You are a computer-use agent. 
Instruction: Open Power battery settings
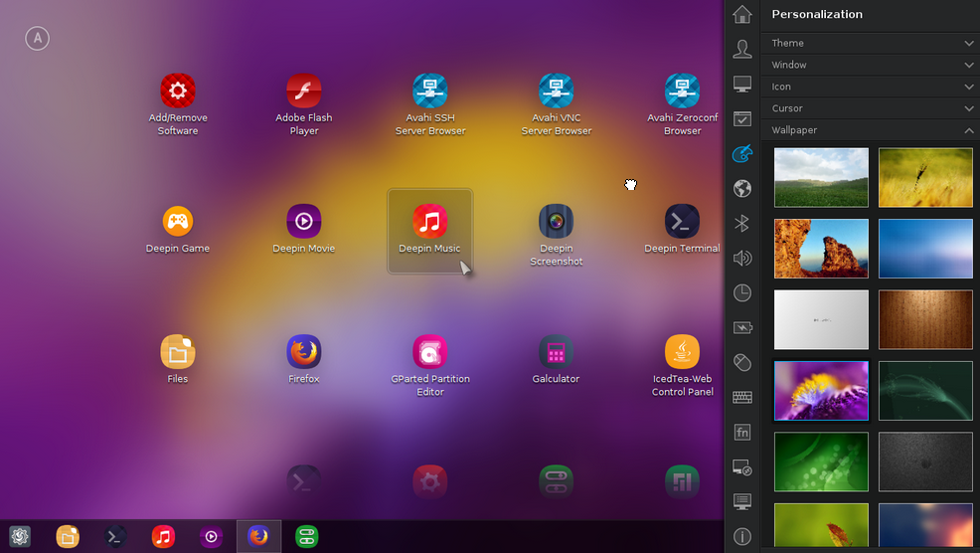tap(742, 328)
